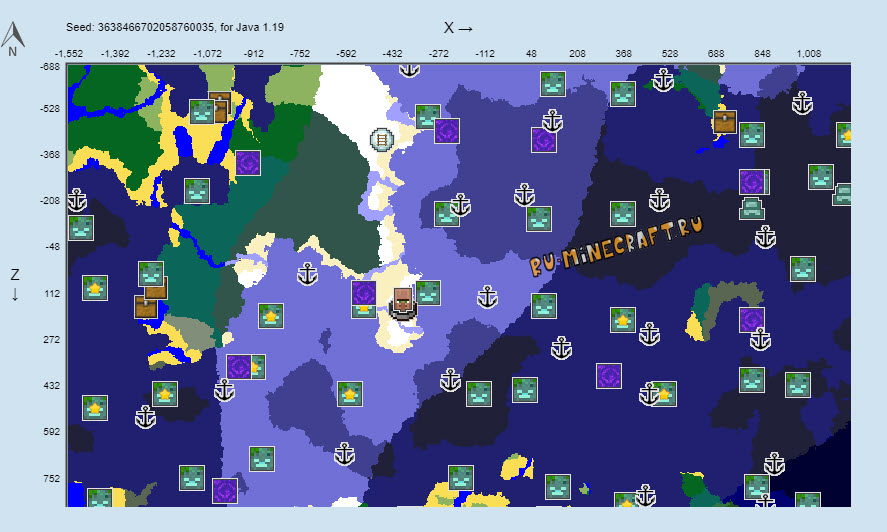
Task: Select the shipwreck anchor directly east of the village
Action: point(487,297)
